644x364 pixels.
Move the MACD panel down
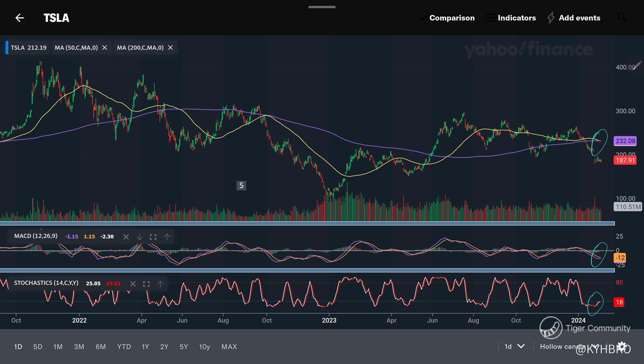pyautogui.click(x=139, y=237)
